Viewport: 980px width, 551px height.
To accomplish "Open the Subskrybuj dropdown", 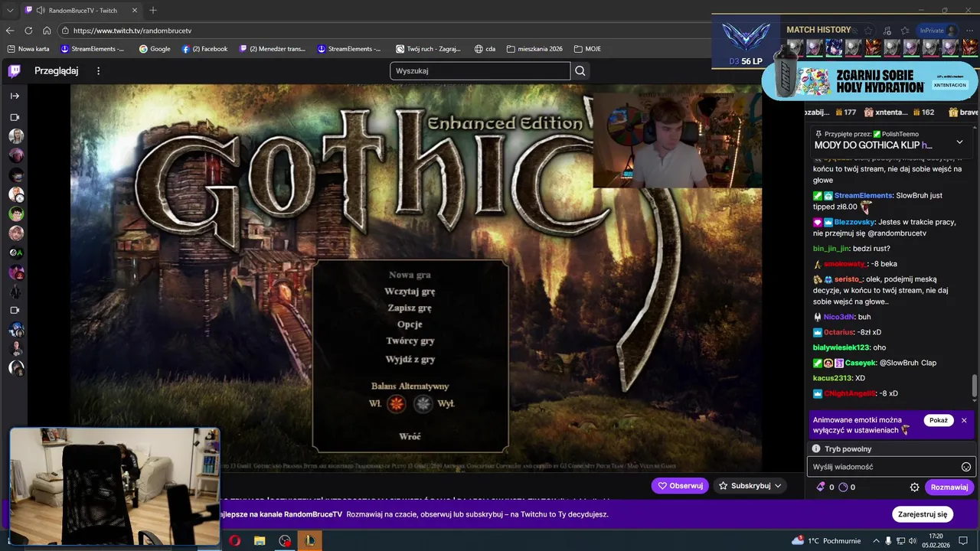I will 750,485.
